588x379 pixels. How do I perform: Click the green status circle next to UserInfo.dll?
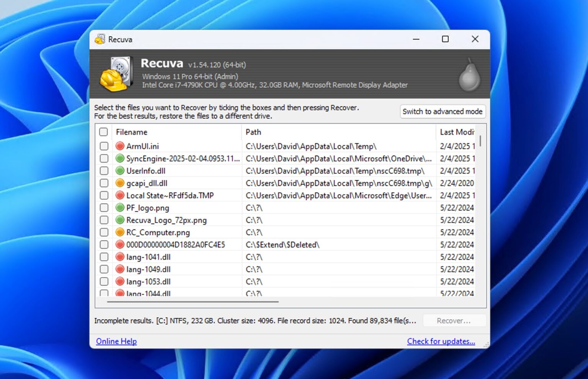pos(120,171)
